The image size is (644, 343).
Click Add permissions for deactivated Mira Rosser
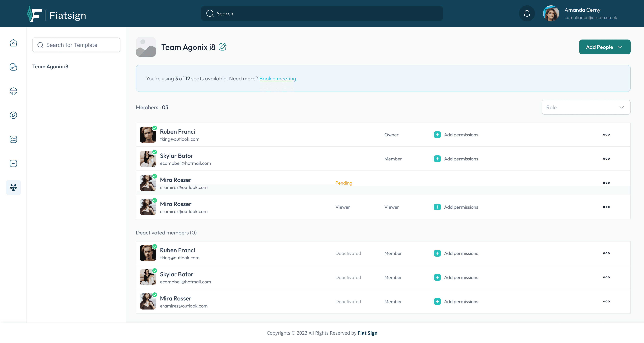tap(461, 302)
